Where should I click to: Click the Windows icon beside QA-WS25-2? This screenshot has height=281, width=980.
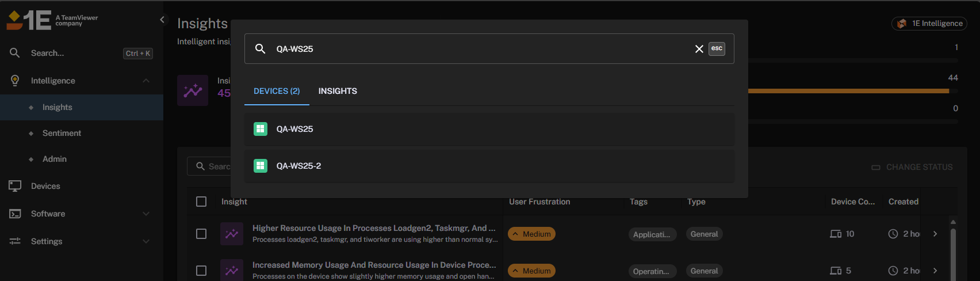[261, 166]
